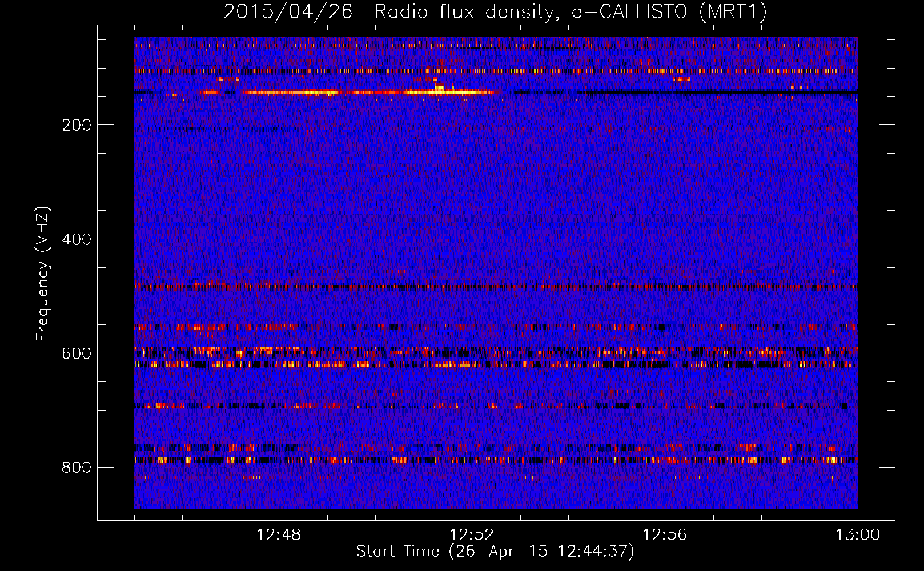Click the 800 frequency tick label
Screen dimensions: 924x571
[77, 468]
